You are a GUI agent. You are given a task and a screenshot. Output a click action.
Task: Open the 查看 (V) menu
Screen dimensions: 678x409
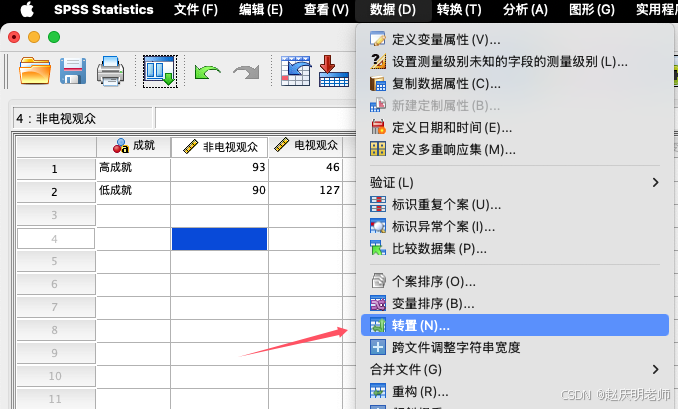326,10
